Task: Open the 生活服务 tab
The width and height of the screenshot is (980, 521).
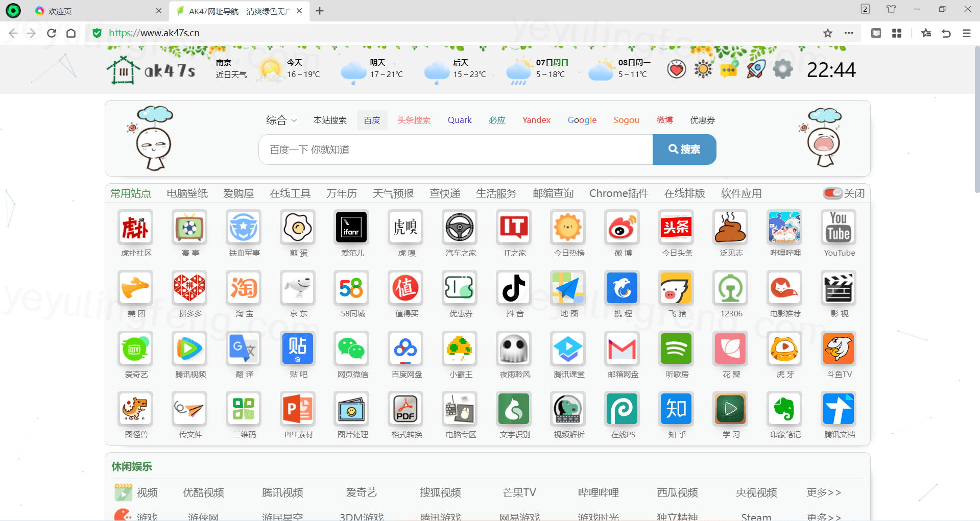Action: [496, 193]
